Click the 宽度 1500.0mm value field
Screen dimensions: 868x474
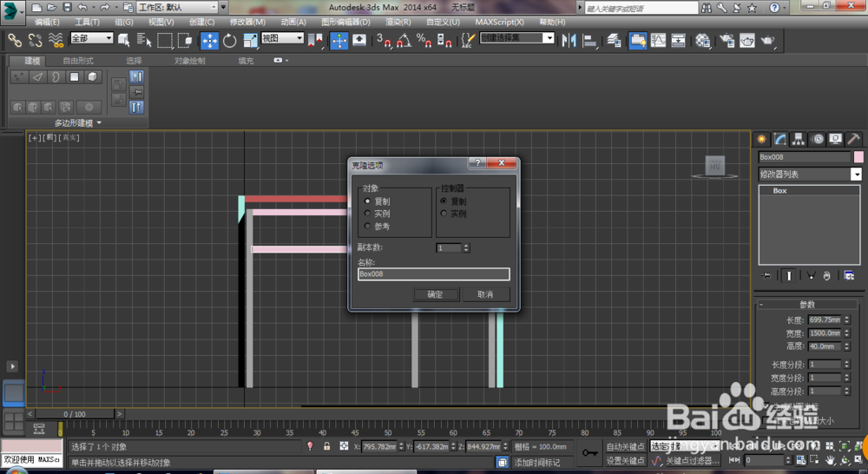[x=825, y=333]
